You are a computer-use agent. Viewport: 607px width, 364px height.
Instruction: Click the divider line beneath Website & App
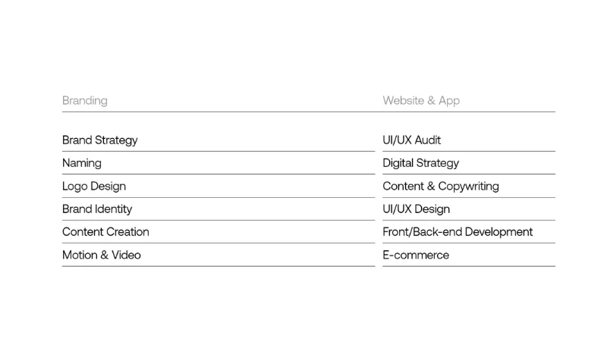tap(469, 112)
